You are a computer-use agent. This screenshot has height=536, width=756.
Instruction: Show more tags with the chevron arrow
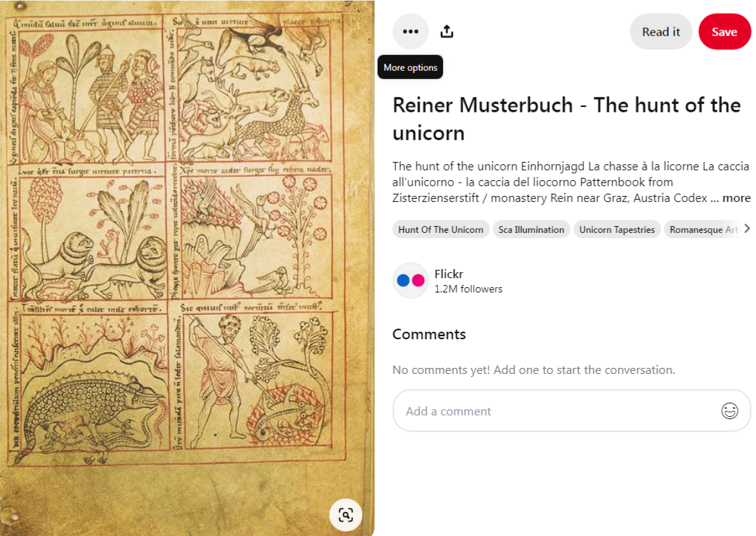click(x=747, y=229)
